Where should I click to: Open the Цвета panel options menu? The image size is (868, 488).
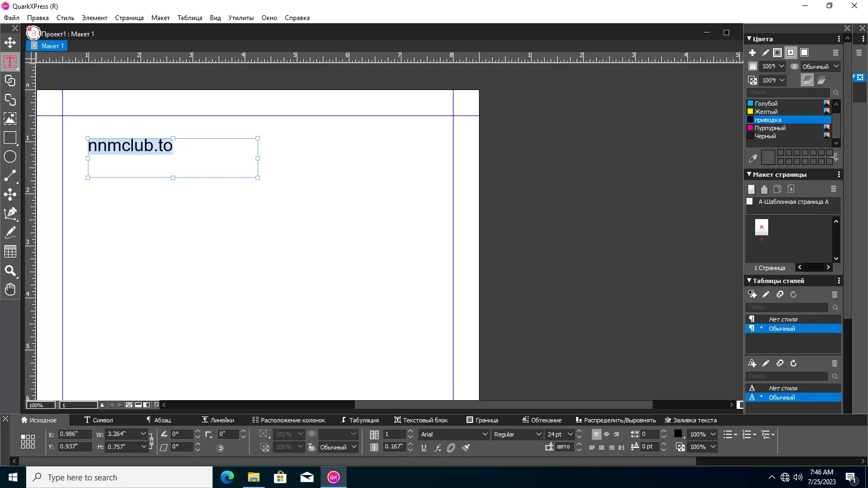point(839,39)
